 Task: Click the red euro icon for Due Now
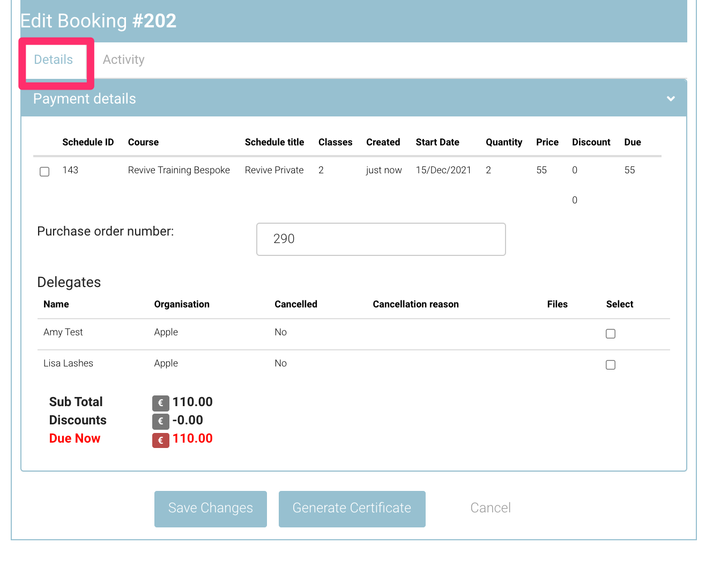point(160,440)
